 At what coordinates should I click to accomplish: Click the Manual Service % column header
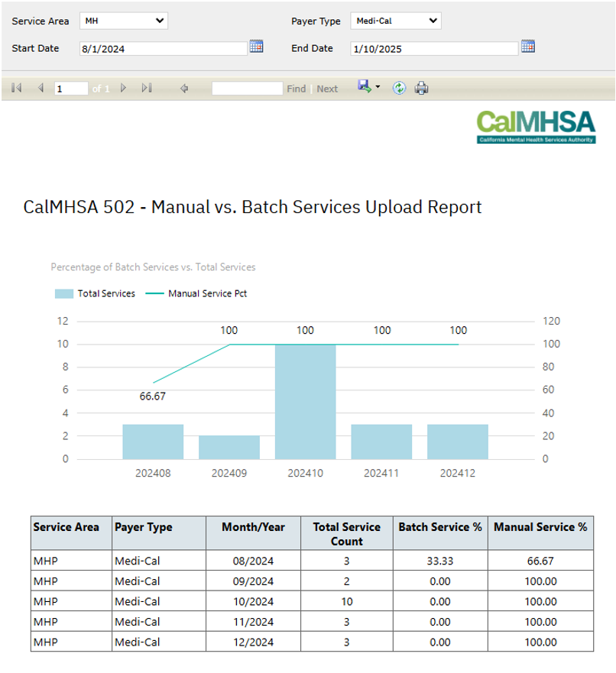pyautogui.click(x=541, y=533)
